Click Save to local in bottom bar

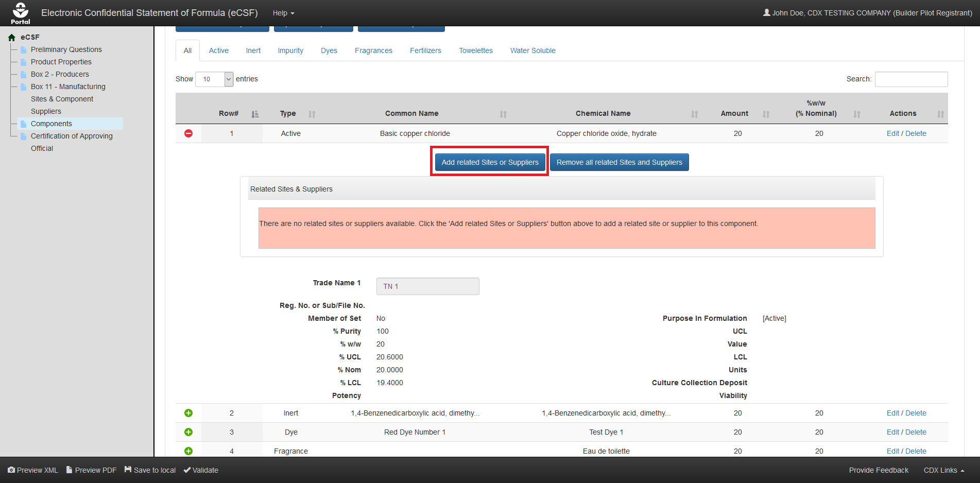[150, 470]
